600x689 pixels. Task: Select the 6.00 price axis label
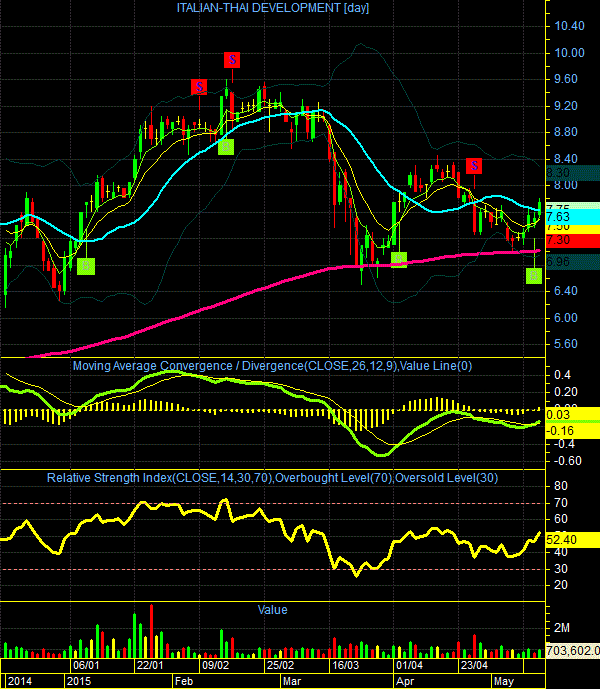click(566, 318)
